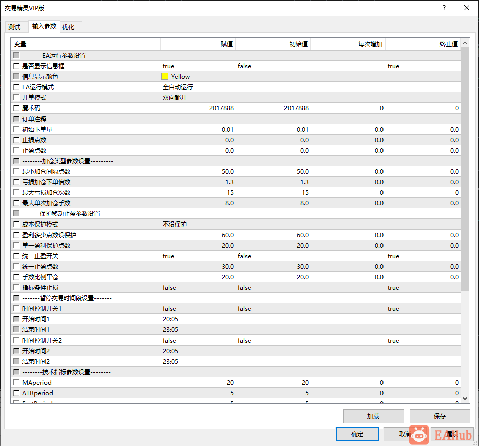Click the vertical scrollbar thumb
Image resolution: width=479 pixels, height=448 pixels.
465,169
